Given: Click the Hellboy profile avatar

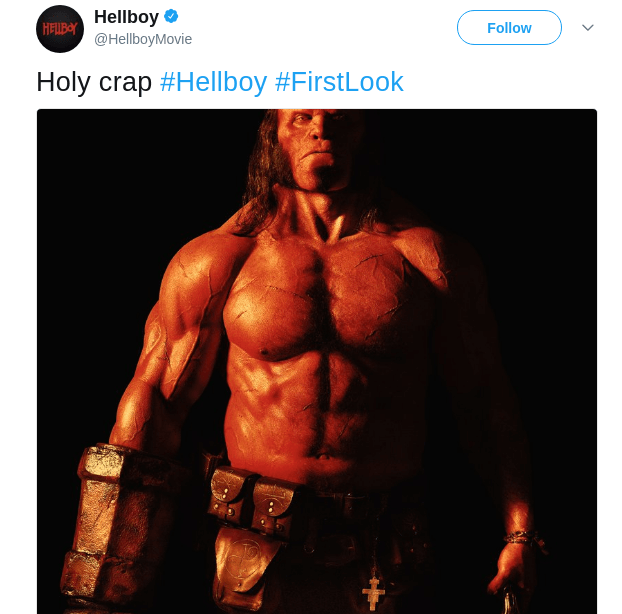Looking at the screenshot, I should click(x=60, y=28).
